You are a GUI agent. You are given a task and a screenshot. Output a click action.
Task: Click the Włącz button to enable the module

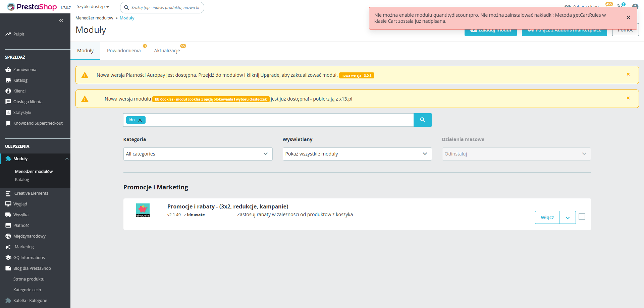tap(547, 218)
